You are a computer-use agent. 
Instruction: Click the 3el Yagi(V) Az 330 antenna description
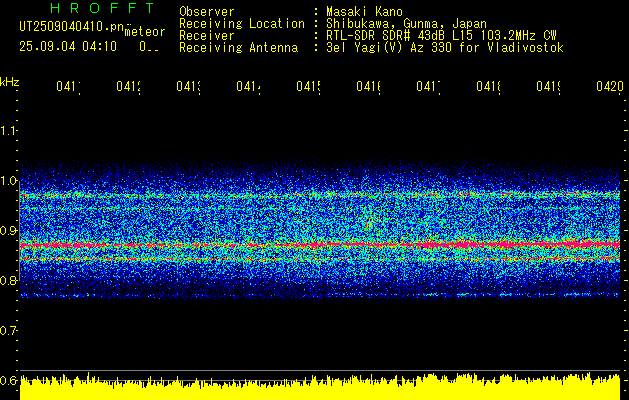(x=445, y=48)
